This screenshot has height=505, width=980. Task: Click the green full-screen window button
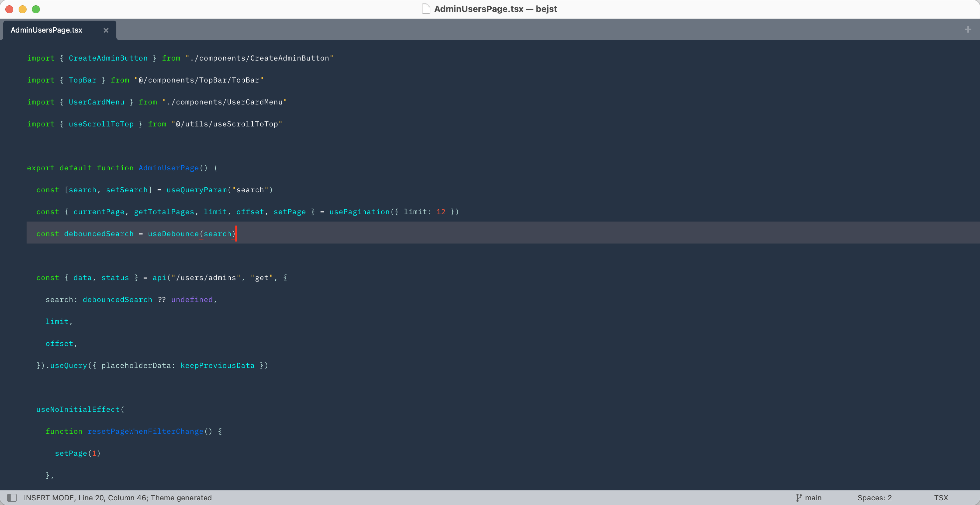pyautogui.click(x=36, y=9)
